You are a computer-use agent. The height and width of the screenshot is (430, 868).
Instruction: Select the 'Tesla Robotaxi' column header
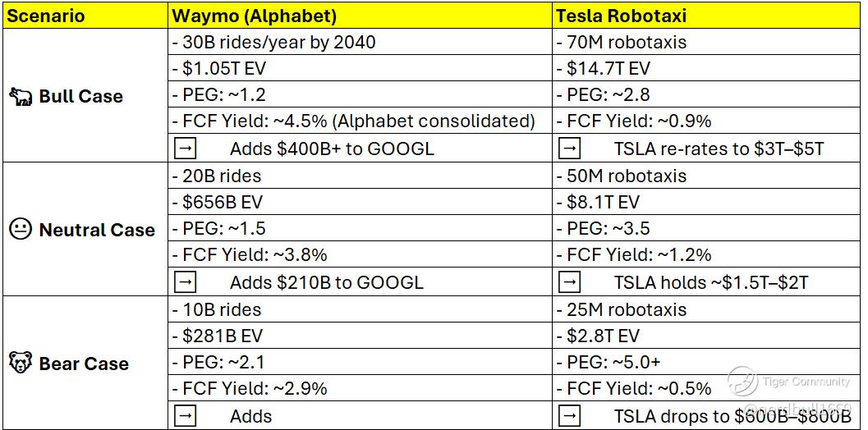point(622,16)
